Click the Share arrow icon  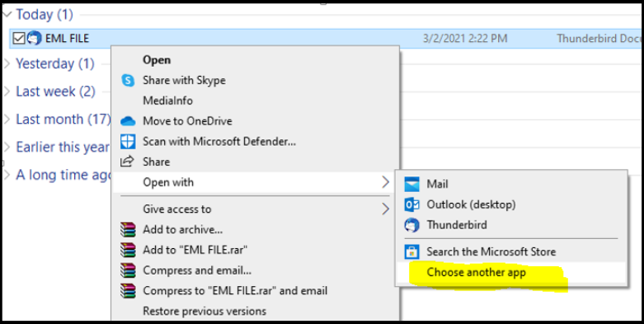click(127, 162)
